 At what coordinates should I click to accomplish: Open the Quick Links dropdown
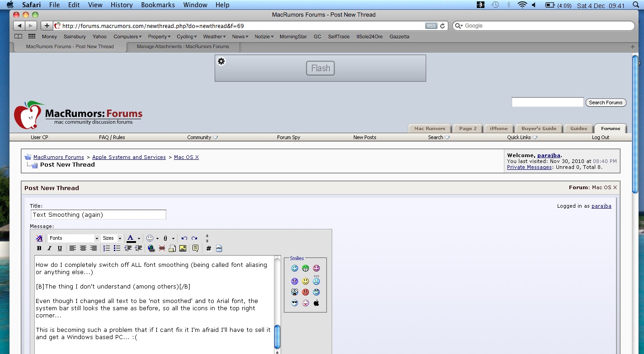[x=522, y=137]
